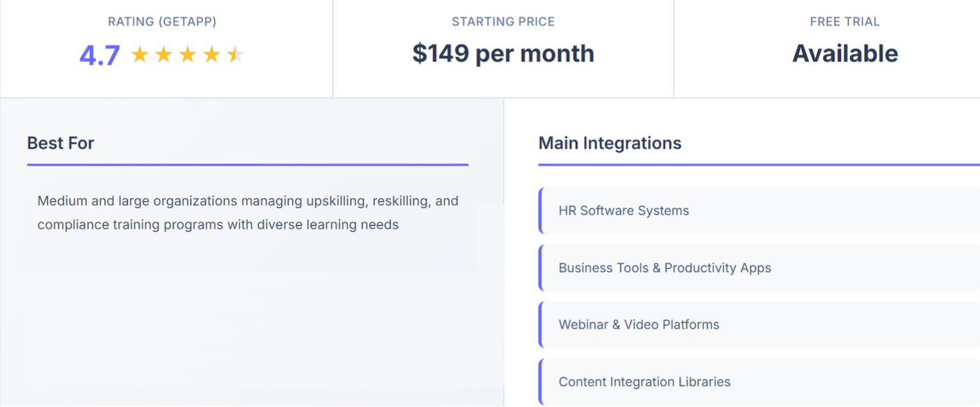Click the Available free trial text
Viewport: 980px width, 407px height.
pos(845,54)
